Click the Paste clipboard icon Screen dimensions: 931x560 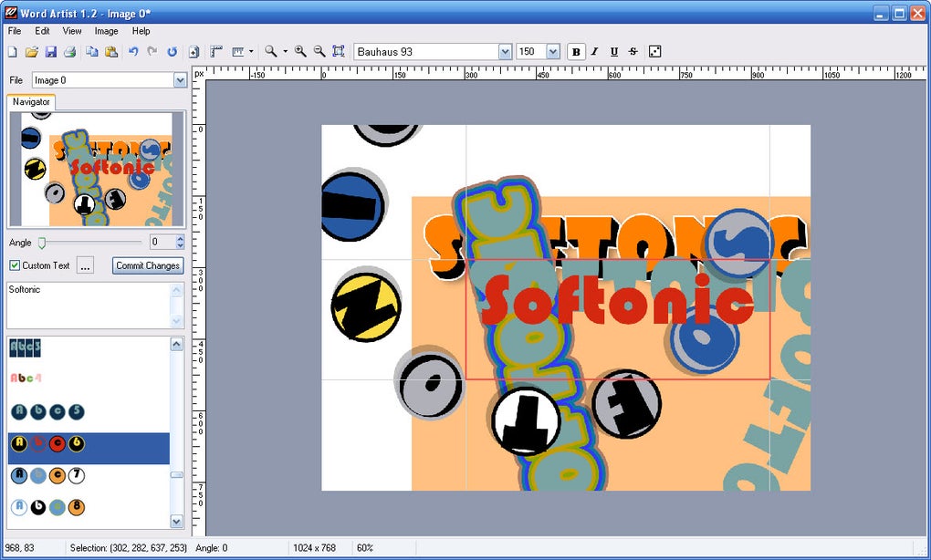pos(111,52)
